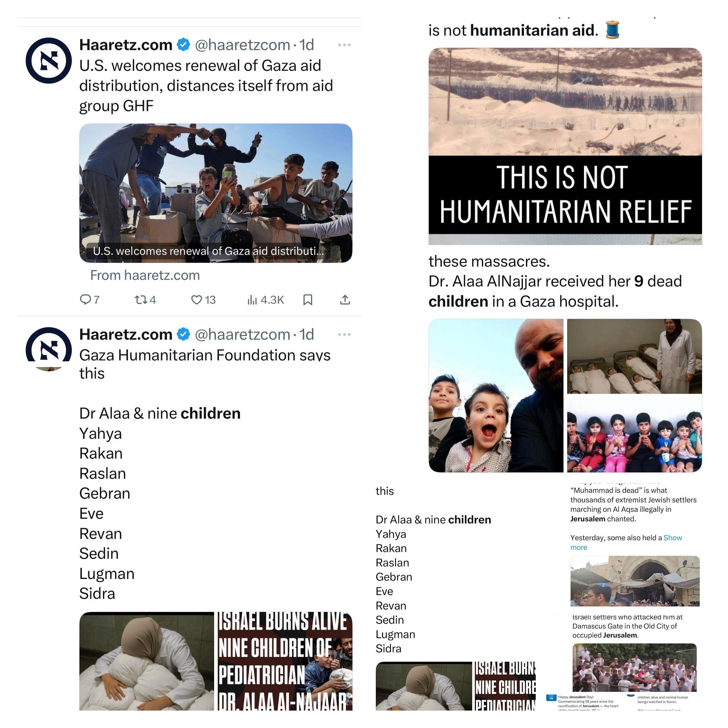
Task: Open more options on second Haaretz tweet
Action: pyautogui.click(x=344, y=335)
